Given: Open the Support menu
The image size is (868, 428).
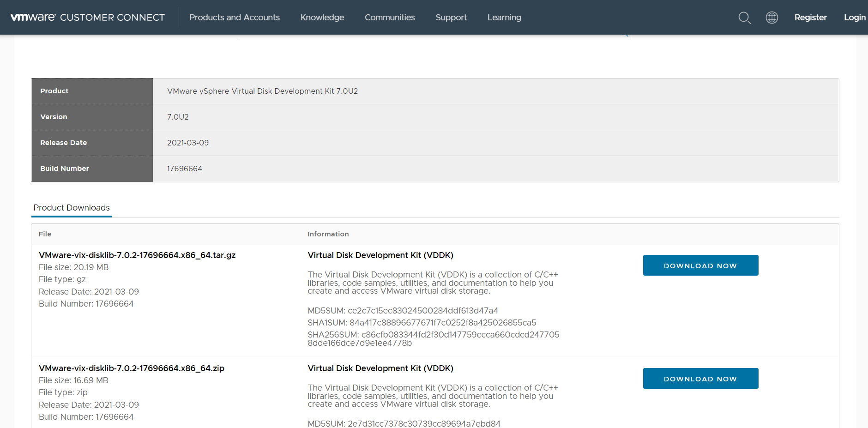Looking at the screenshot, I should [451, 18].
